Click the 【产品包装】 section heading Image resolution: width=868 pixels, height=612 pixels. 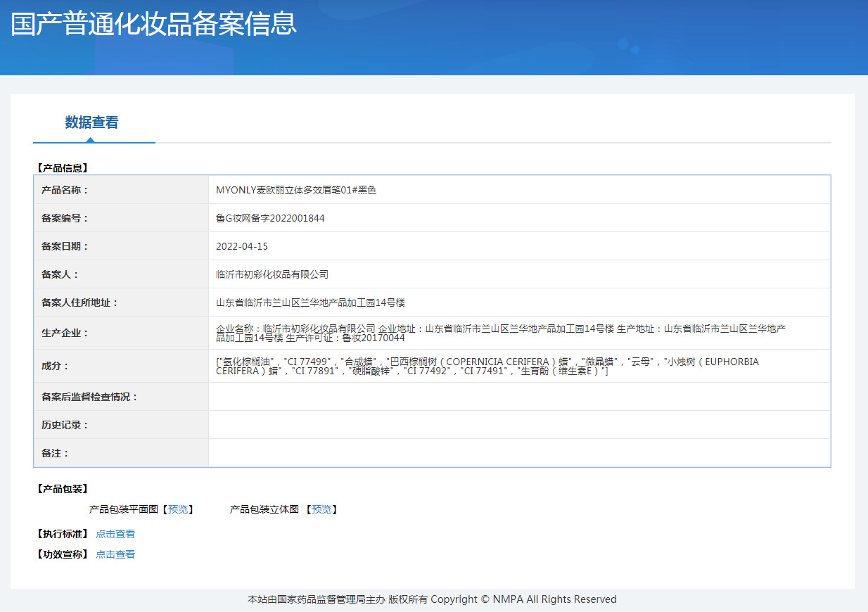point(63,489)
